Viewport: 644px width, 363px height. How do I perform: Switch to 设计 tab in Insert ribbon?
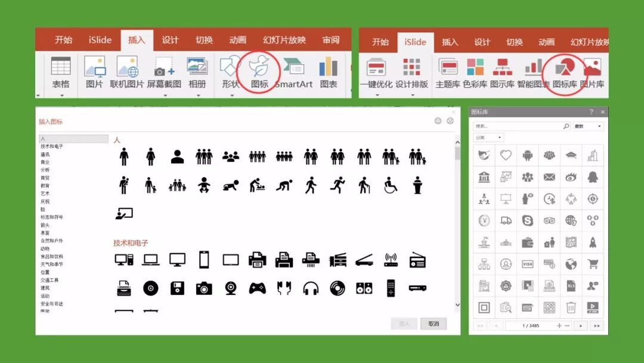(x=170, y=40)
